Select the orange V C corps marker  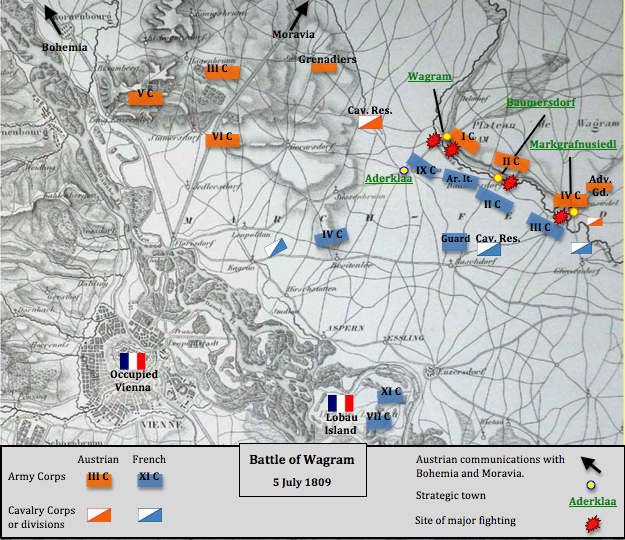tap(145, 95)
